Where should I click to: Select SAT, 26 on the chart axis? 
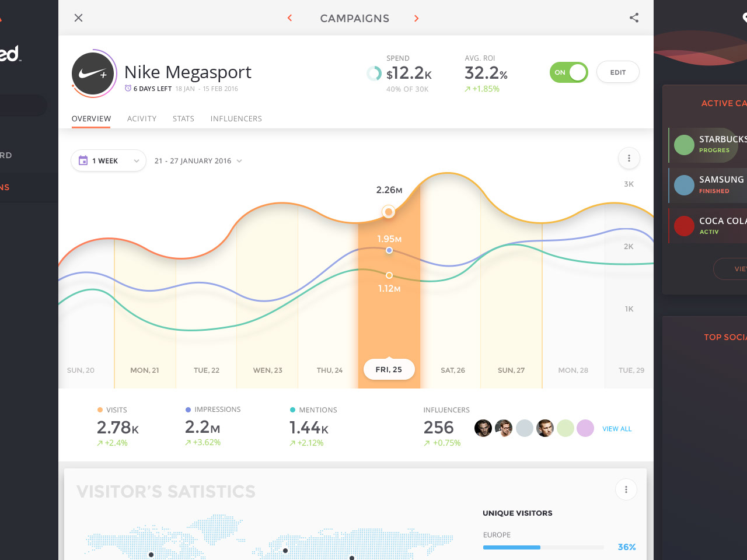tap(453, 370)
